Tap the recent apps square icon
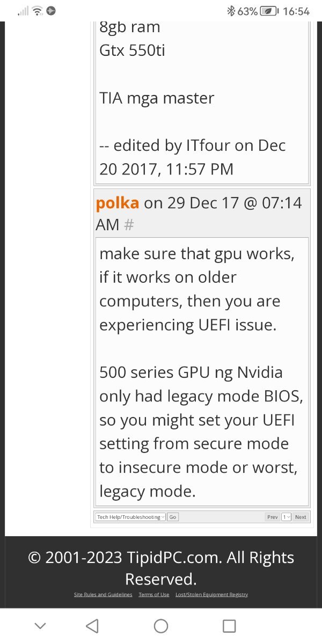The width and height of the screenshot is (322, 644). tap(229, 626)
